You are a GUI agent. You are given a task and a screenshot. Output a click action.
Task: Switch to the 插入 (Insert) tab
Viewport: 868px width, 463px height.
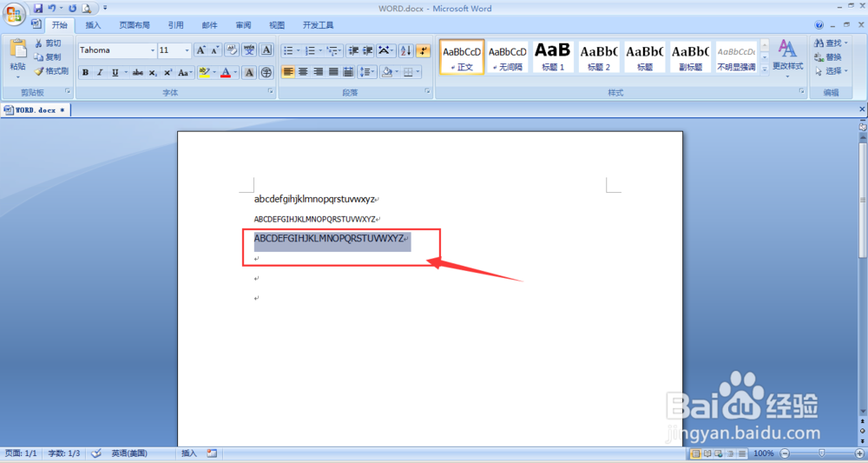(x=93, y=25)
